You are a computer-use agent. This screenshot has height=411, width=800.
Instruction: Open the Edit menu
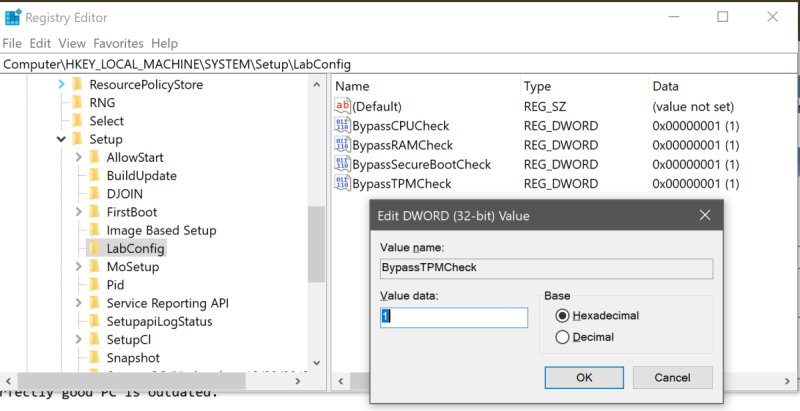pos(40,43)
